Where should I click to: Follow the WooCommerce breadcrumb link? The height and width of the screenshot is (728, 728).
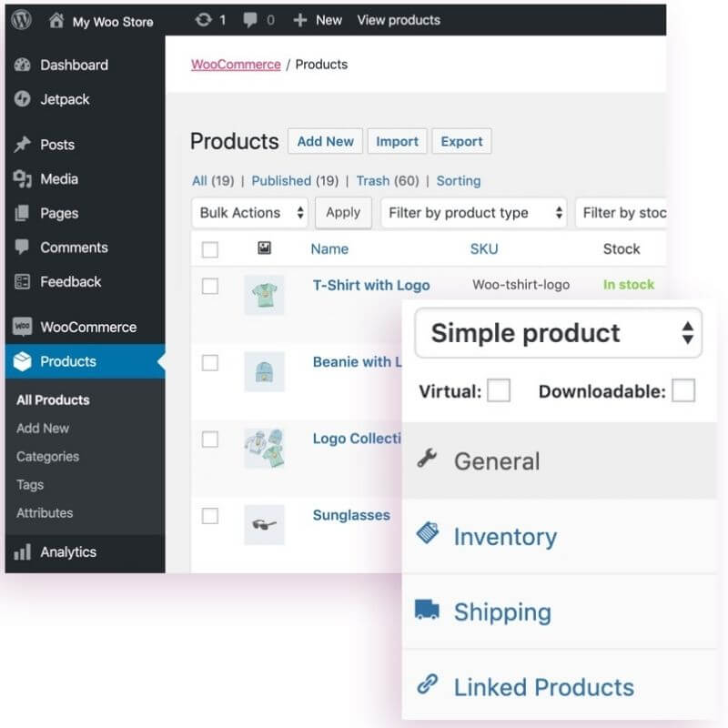[236, 64]
